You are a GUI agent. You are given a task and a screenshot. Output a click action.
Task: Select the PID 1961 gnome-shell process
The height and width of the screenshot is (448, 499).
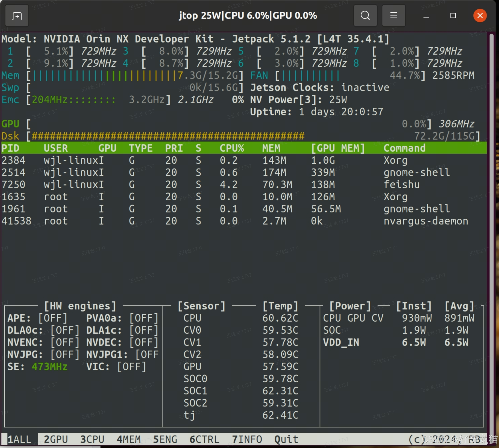(244, 209)
